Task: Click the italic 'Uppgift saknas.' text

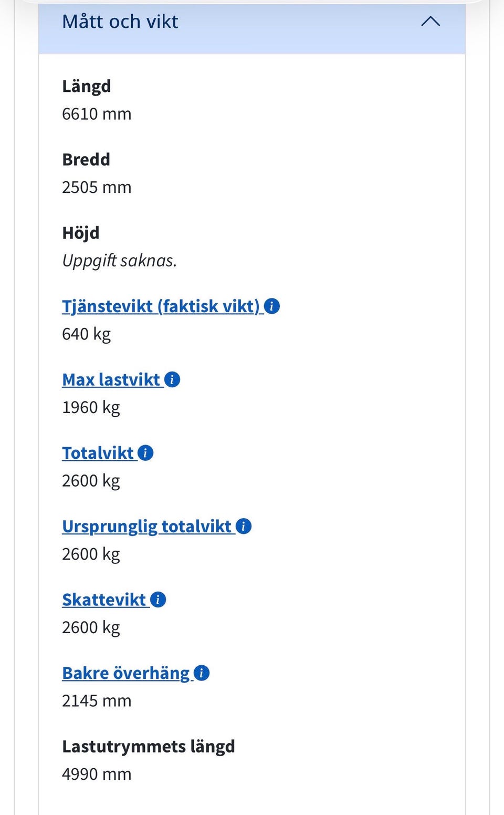Action: [119, 260]
